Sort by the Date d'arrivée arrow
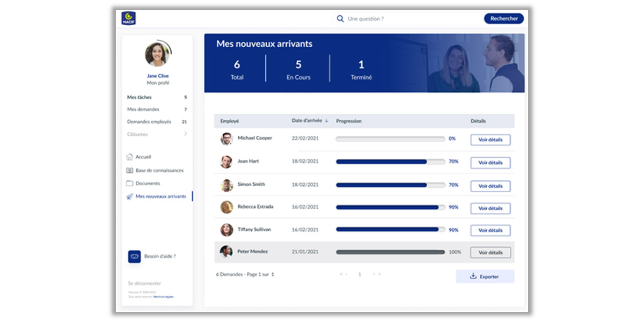The image size is (644, 322). tap(326, 121)
